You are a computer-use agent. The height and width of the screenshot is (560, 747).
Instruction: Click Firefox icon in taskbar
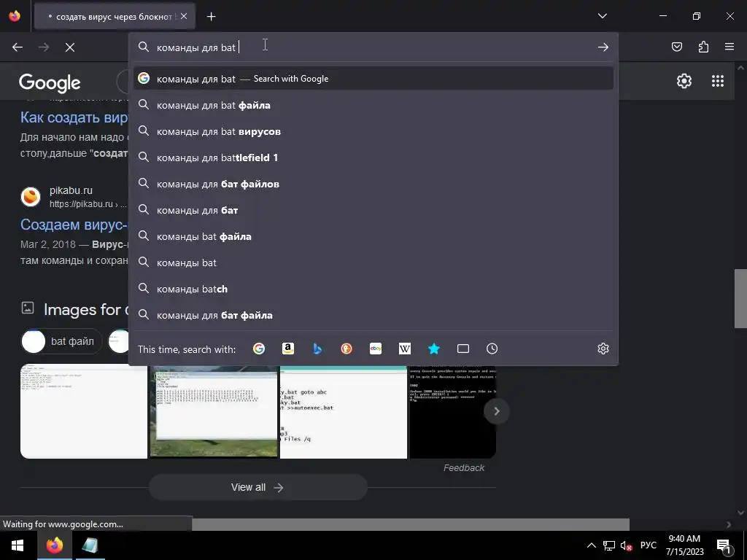pyautogui.click(x=54, y=545)
